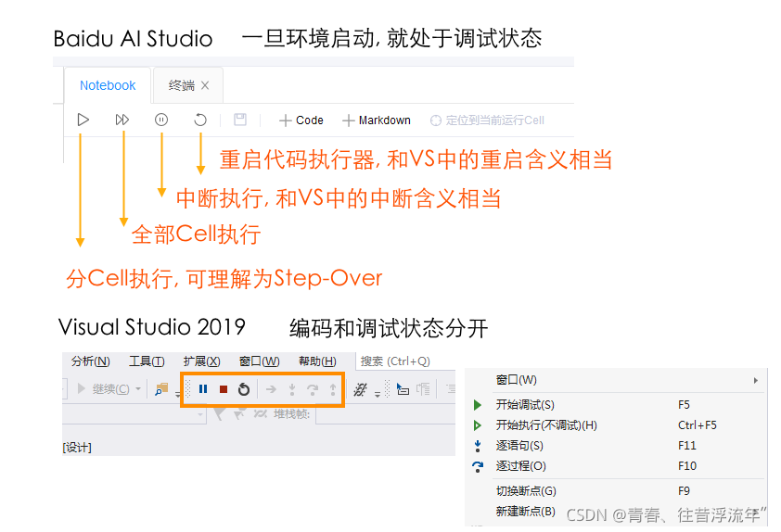Choose 开始执行(不调试)(H)
The width and height of the screenshot is (781, 532).
point(617,425)
